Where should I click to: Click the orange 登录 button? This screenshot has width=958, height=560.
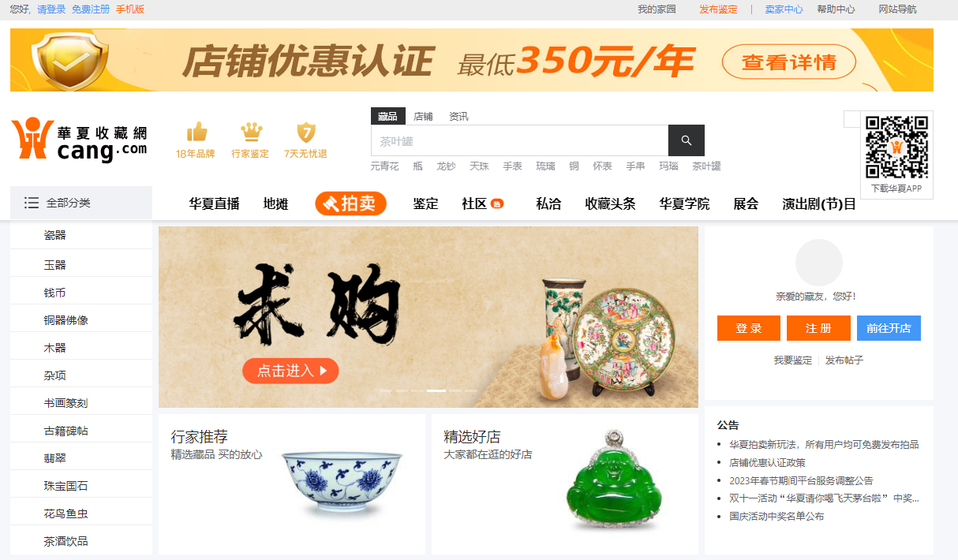pos(749,328)
